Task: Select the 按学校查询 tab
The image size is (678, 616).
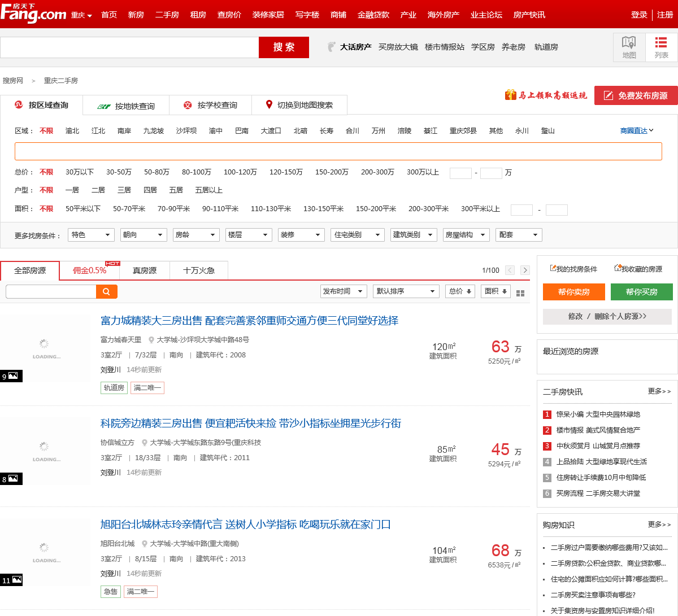Action: click(x=211, y=105)
